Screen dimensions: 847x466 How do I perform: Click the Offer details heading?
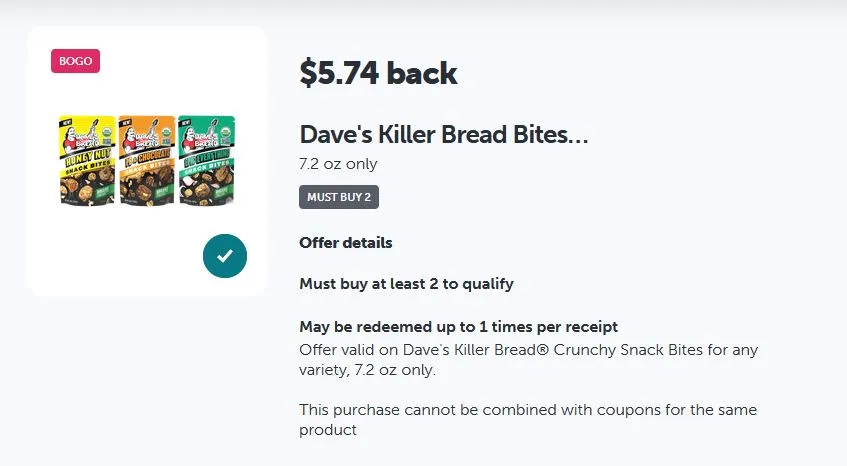pos(346,243)
